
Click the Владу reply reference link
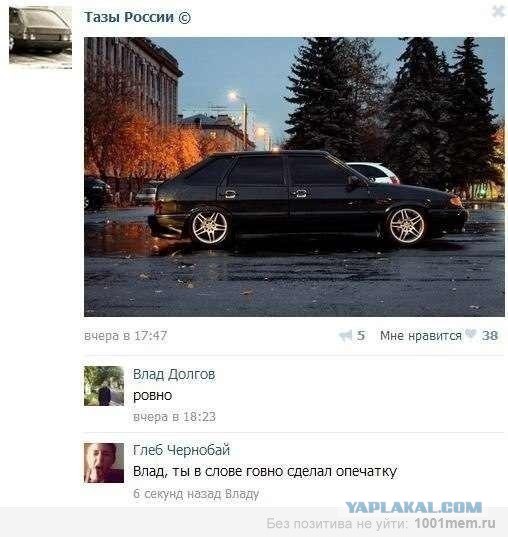coord(242,494)
